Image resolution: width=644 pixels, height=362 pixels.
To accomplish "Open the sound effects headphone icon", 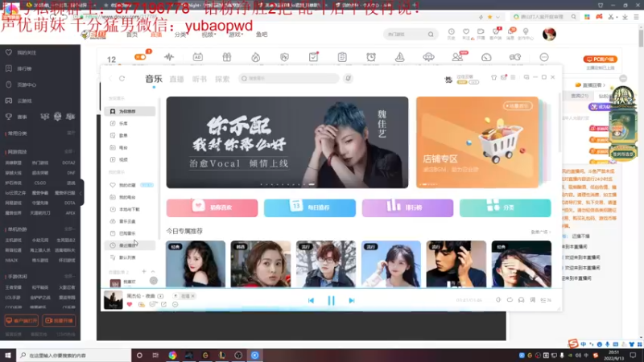I will [x=521, y=300].
